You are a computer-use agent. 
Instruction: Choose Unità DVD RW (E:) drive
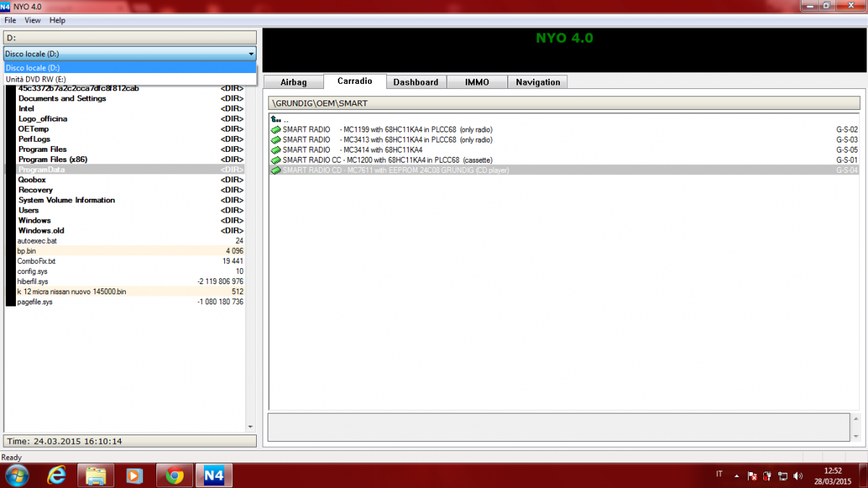point(130,79)
